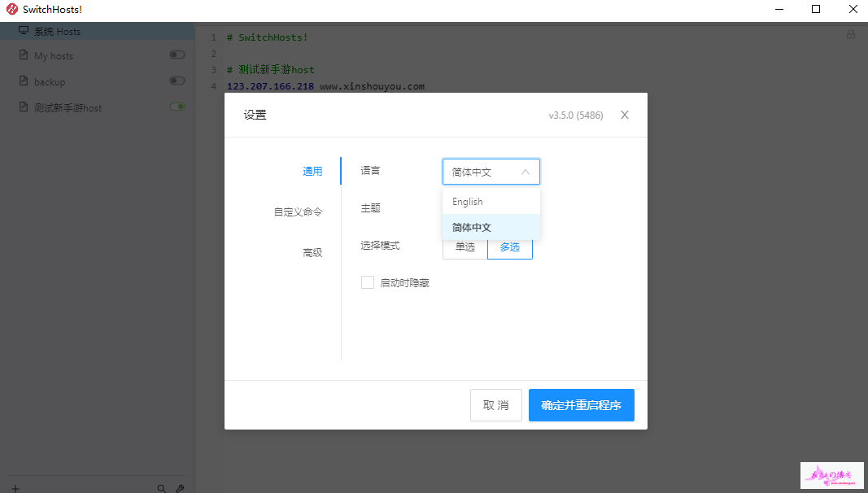This screenshot has width=868, height=493.
Task: Select the 系统 Hosts entry in the sidebar
Action: click(97, 31)
